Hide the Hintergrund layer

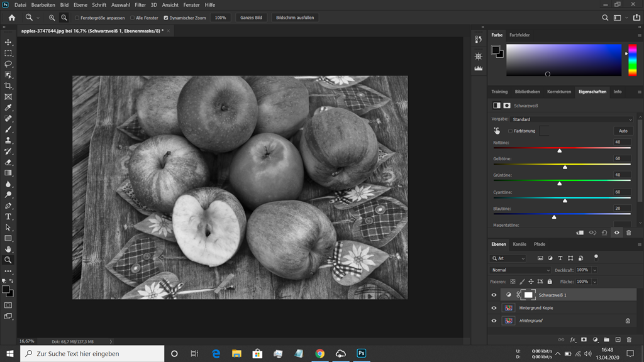(494, 321)
